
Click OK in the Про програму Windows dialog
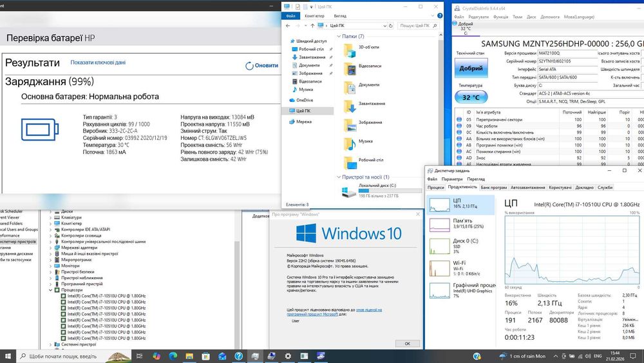point(408,344)
